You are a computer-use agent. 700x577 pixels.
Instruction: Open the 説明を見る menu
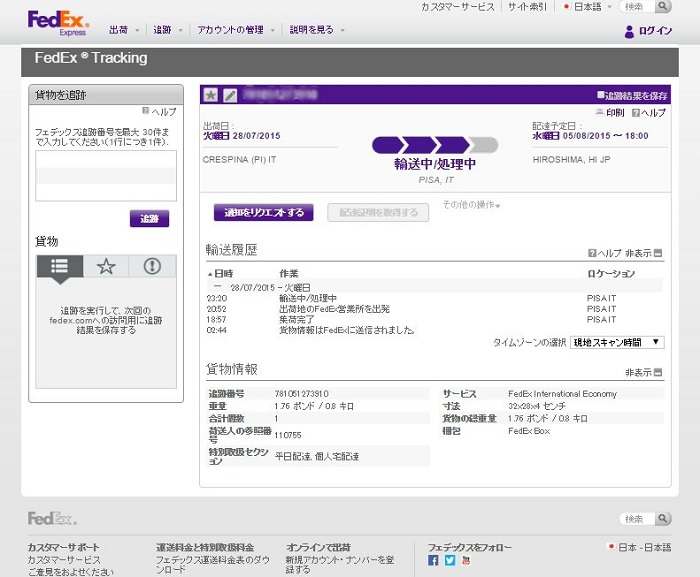point(317,30)
